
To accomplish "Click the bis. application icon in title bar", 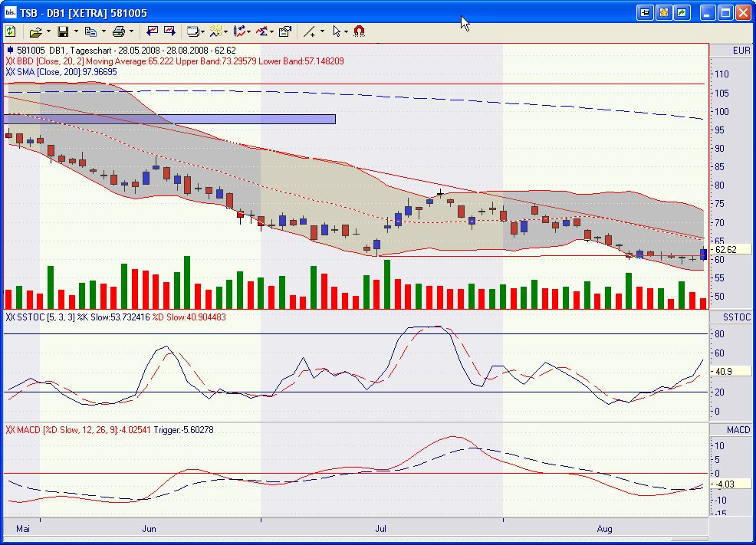I will [x=10, y=12].
